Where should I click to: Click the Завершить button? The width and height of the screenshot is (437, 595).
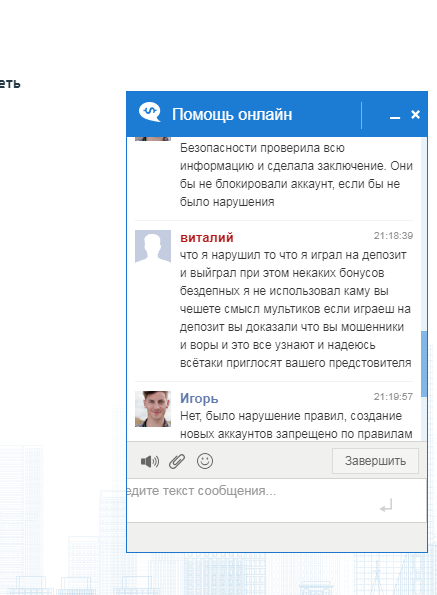pos(375,461)
